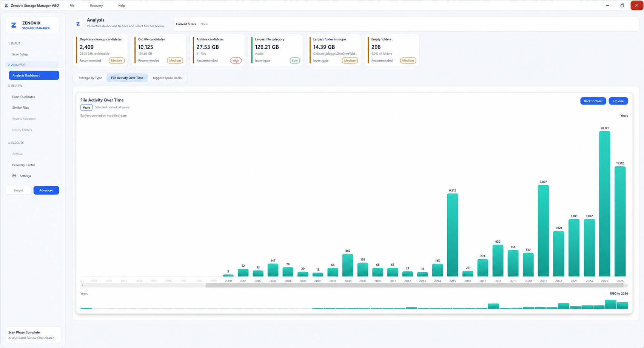The image size is (644, 348).
Task: Click the overview strip's tallest bar
Action: 610,304
